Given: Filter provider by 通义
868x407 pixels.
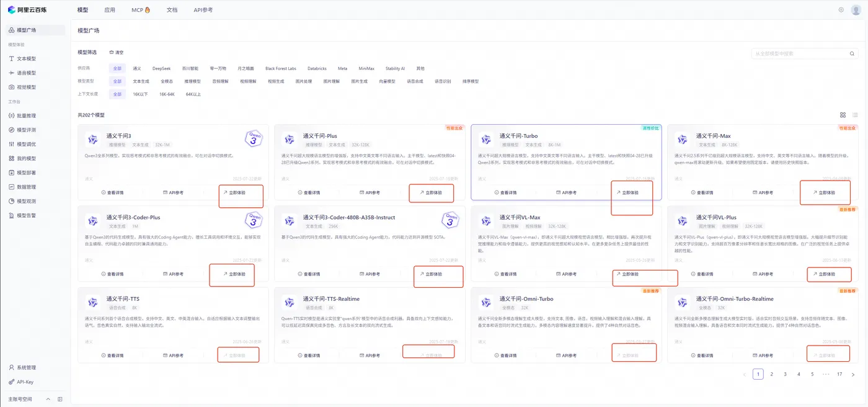Looking at the screenshot, I should tap(137, 68).
